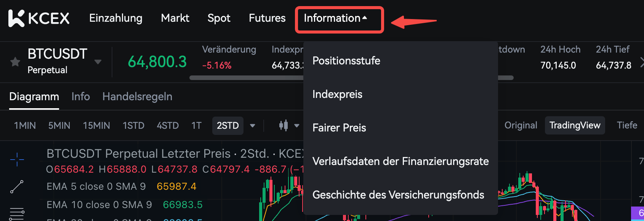Screen dimensions: 644x221
Task: Open more timeframes dropdown next to 2STD
Action: [252, 125]
